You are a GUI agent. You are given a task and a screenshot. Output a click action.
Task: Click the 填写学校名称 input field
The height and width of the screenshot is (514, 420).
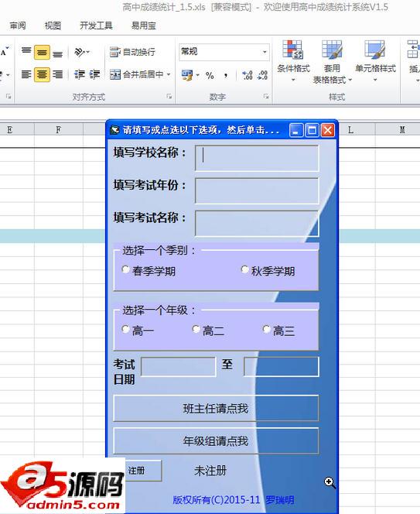pos(257,159)
